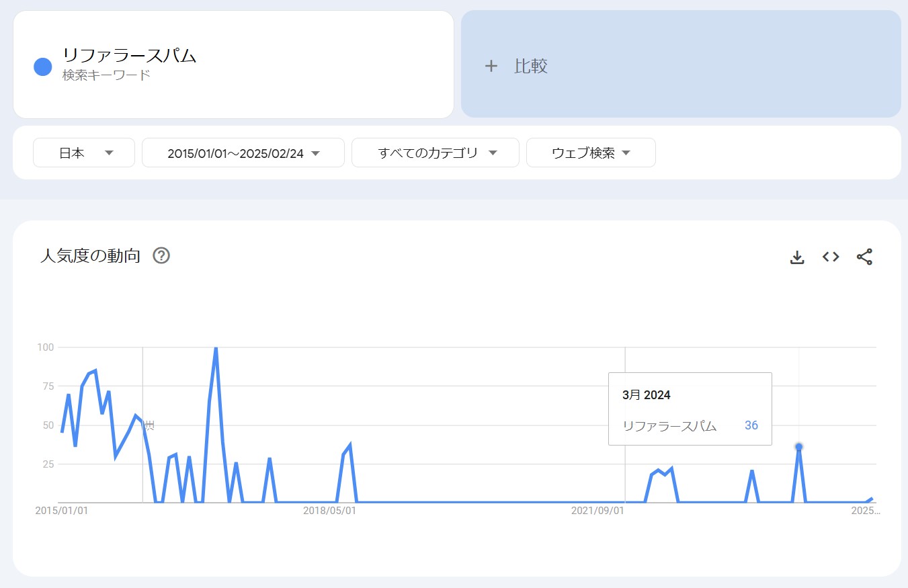Viewport: 908px width, 588px height.
Task: Download the trend chart data as CSV
Action: 797,257
